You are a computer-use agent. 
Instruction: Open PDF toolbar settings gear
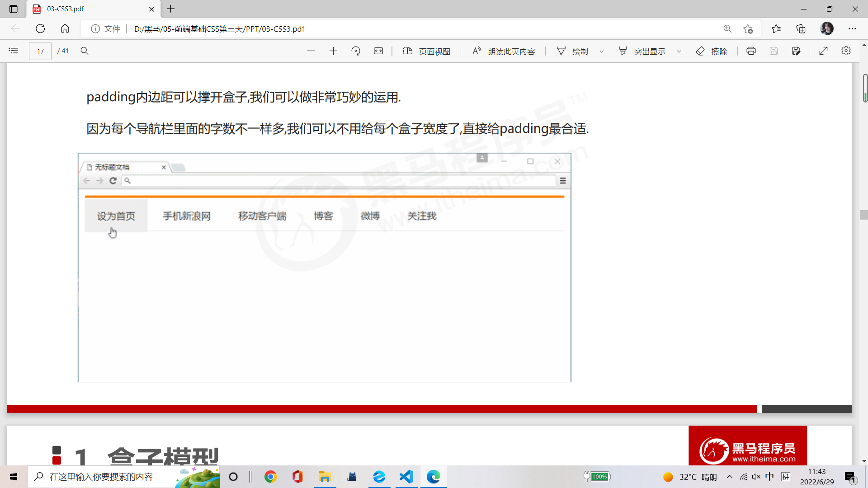click(x=846, y=51)
